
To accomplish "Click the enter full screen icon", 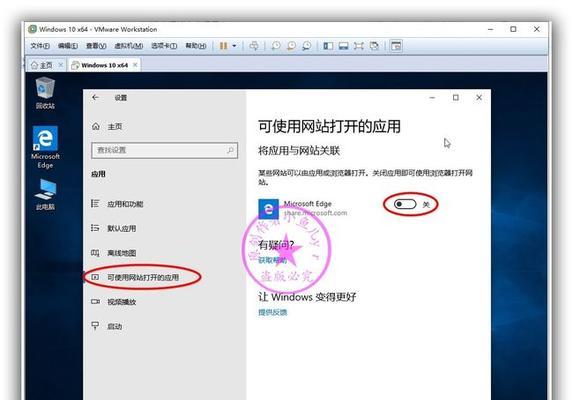I will (358, 46).
